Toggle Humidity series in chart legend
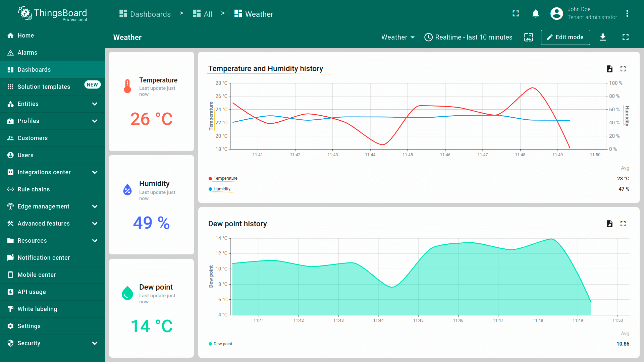The height and width of the screenshot is (362, 644). tap(222, 189)
